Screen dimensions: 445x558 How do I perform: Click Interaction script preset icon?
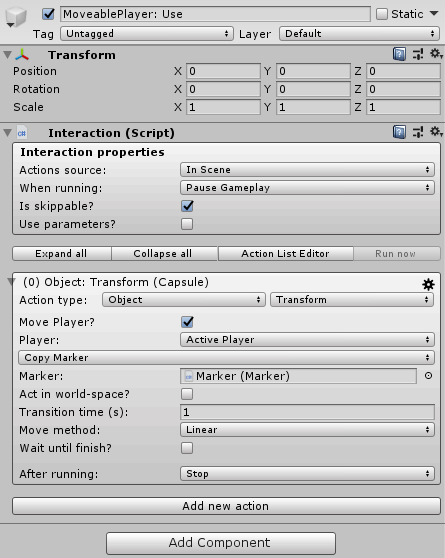pos(418,132)
